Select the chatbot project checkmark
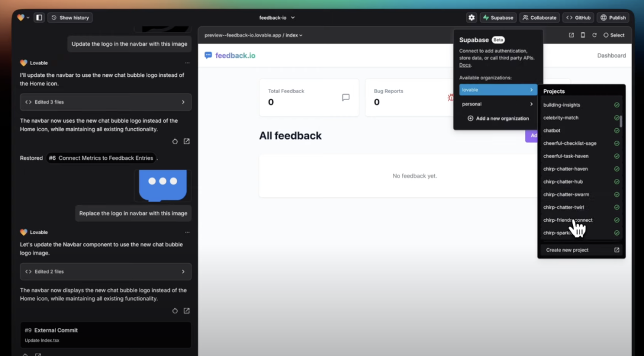 (617, 131)
